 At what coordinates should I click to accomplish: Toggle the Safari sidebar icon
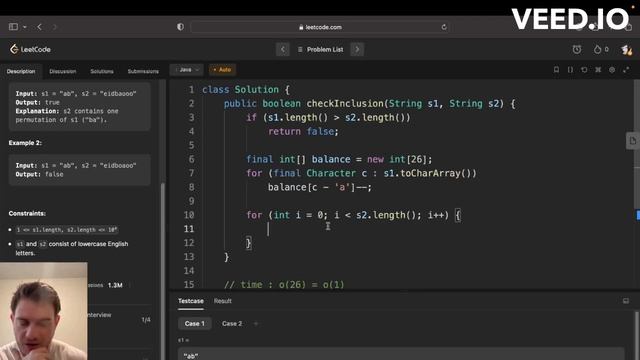(x=13, y=27)
